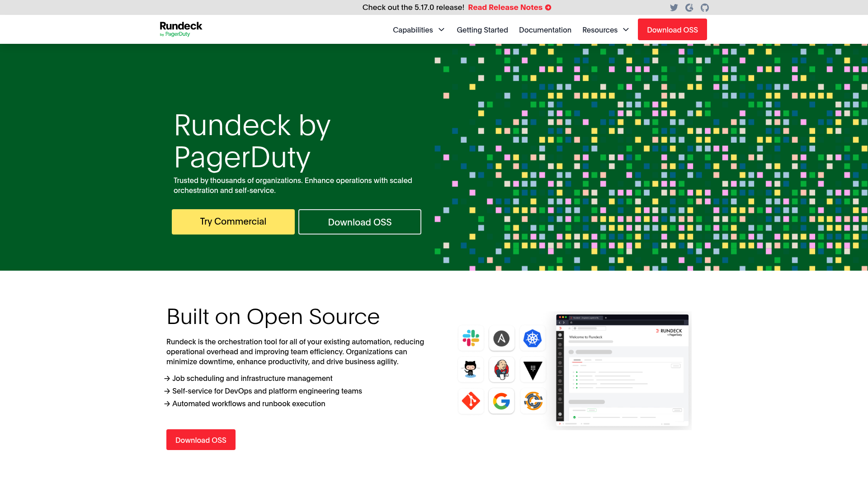Viewport: 868px width, 488px height.
Task: Click the Jenkins integration icon
Action: point(501,370)
